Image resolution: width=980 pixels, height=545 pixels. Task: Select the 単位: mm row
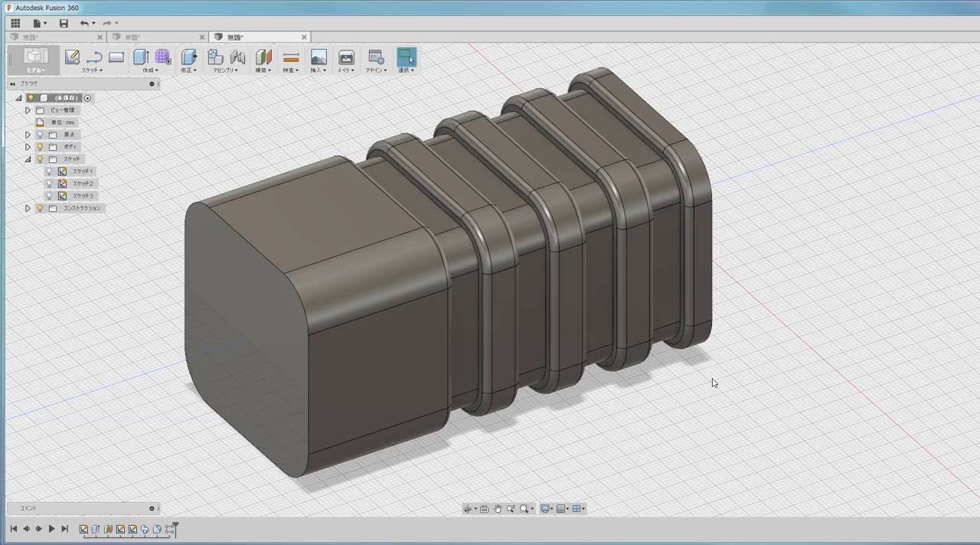pos(57,122)
